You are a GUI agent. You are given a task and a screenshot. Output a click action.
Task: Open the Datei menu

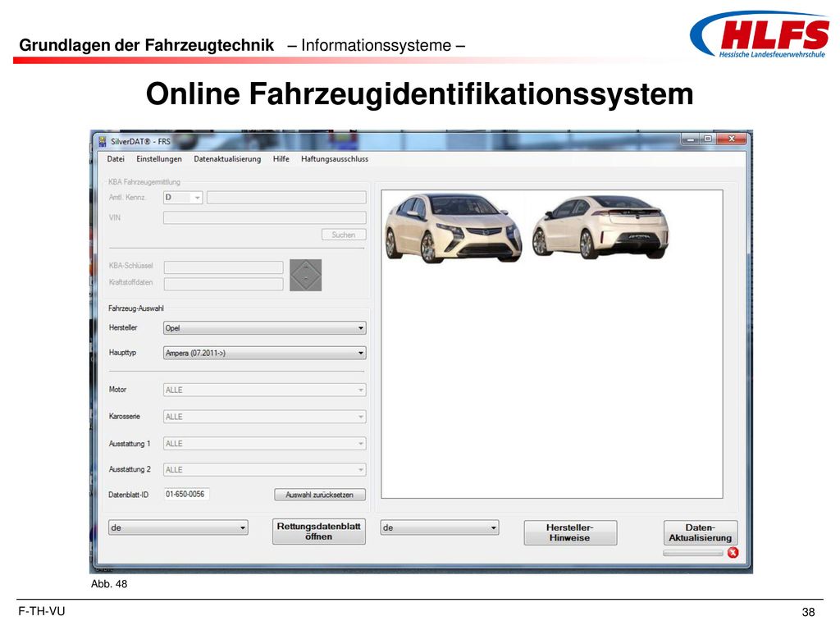coord(116,159)
